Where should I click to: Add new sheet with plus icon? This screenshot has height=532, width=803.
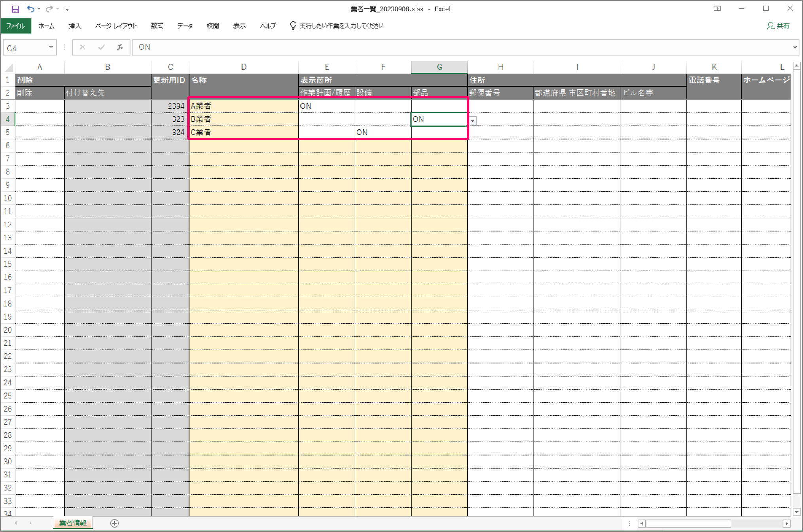114,523
